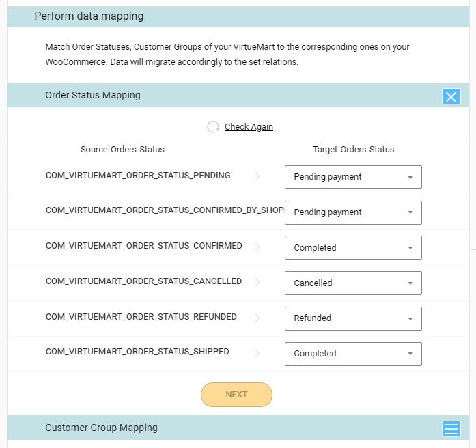Click the arrow chevron next to STATUS_SHIPPED
476x448 pixels.
coord(257,353)
